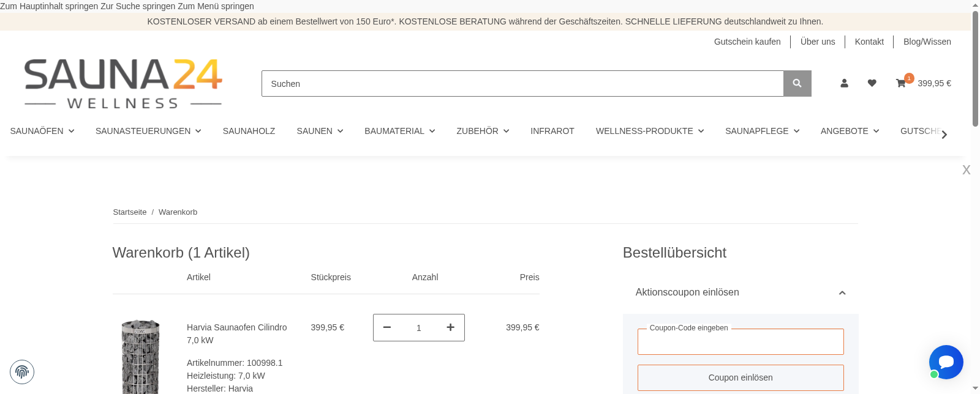Expand the ZUBEHÖR dropdown menu
Viewport: 980px width, 394px height.
click(483, 131)
